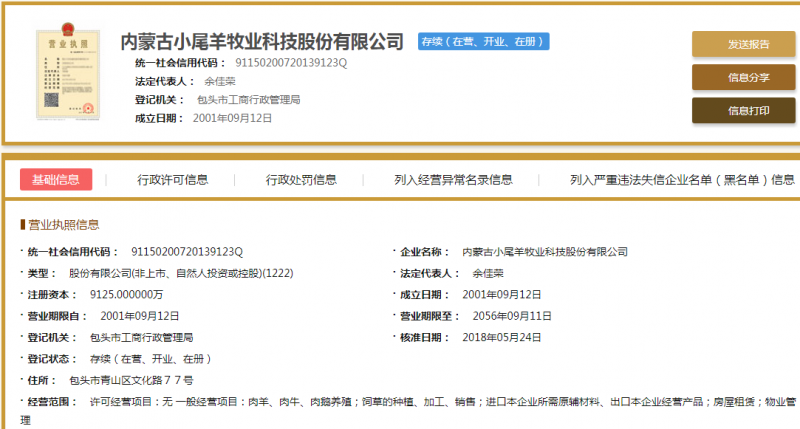The height and width of the screenshot is (429, 800).
Task: Click the 发送报告 button
Action: pyautogui.click(x=743, y=44)
